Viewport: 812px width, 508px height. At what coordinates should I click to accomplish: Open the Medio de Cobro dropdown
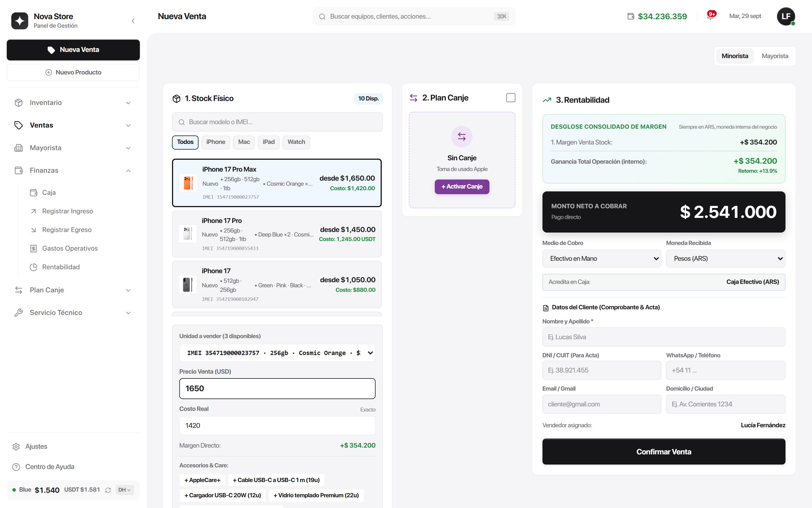(x=602, y=258)
